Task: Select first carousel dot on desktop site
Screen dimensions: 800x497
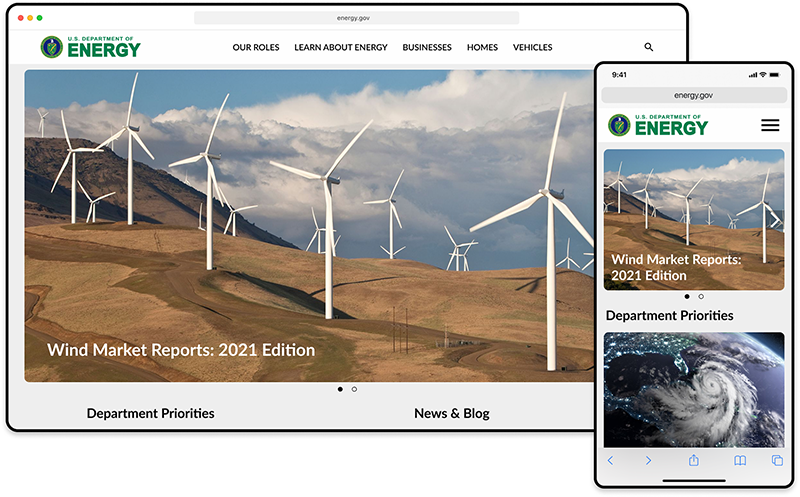Action: (340, 389)
